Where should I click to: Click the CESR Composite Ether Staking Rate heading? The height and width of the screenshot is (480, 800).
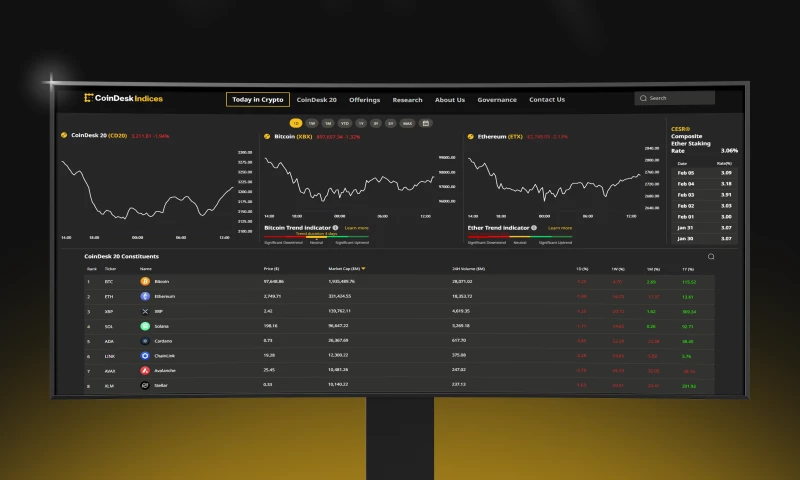[690, 140]
